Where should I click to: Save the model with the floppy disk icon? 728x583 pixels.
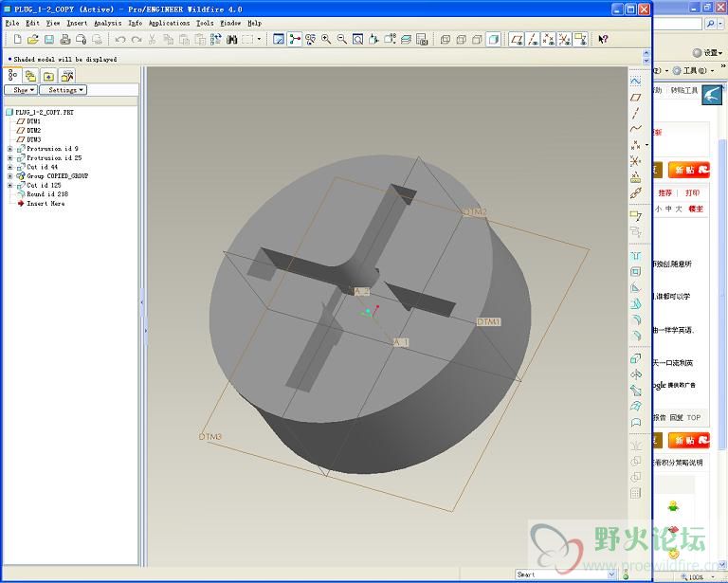coord(48,40)
